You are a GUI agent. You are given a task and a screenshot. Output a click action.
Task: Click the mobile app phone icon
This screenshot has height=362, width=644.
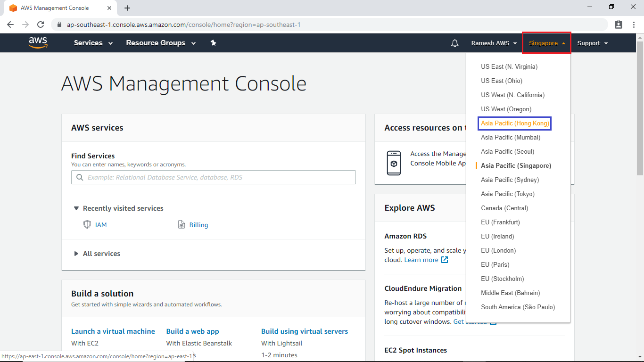pyautogui.click(x=394, y=163)
